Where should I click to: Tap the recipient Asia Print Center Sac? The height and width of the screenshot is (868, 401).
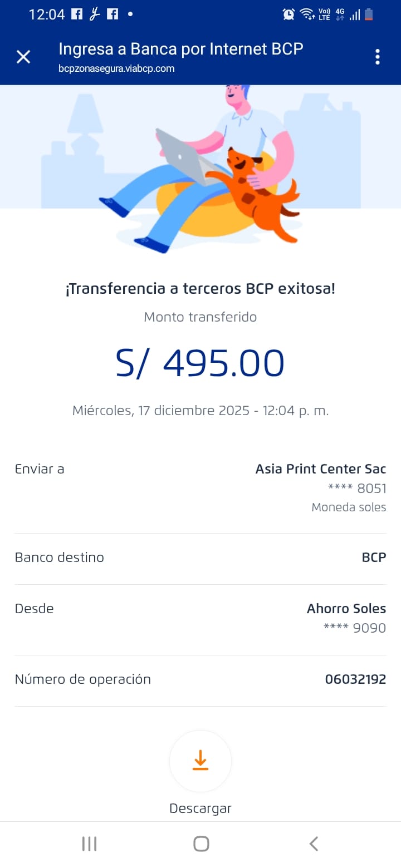point(320,469)
